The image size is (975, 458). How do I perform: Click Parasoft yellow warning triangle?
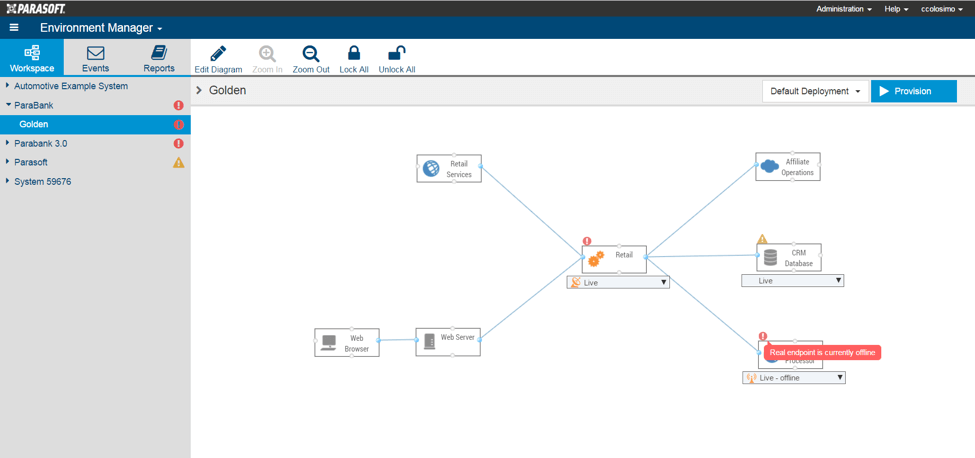tap(178, 162)
